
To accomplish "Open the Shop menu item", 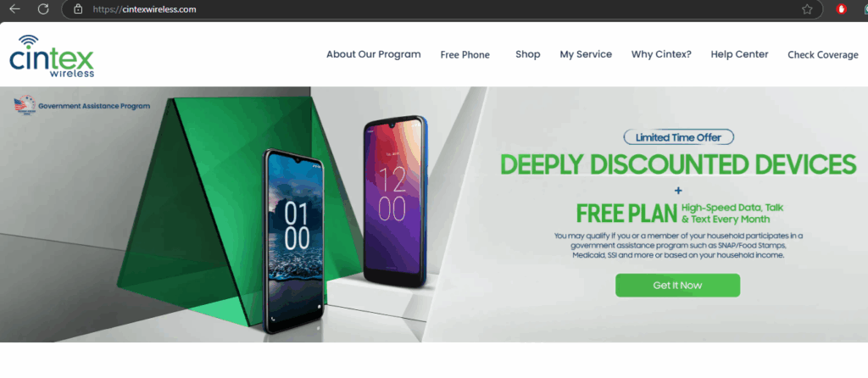I will 527,54.
